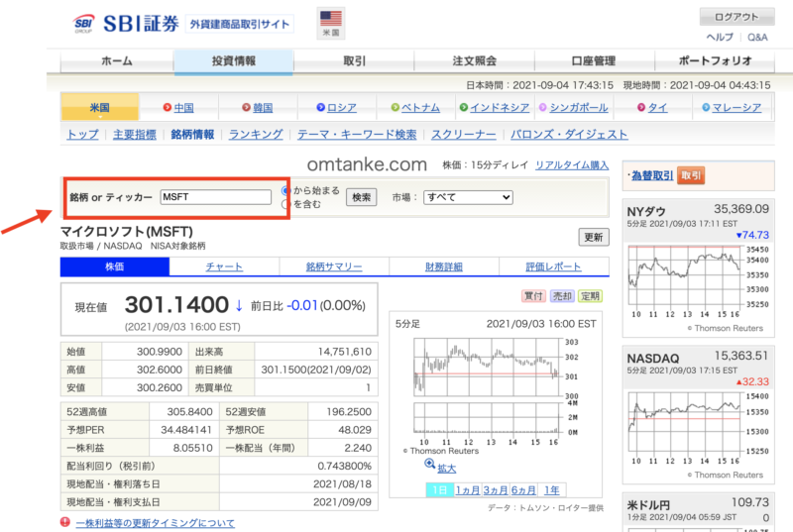This screenshot has height=532, width=793.
Task: Click the 出来高 value 14,751,610
Action: click(344, 352)
